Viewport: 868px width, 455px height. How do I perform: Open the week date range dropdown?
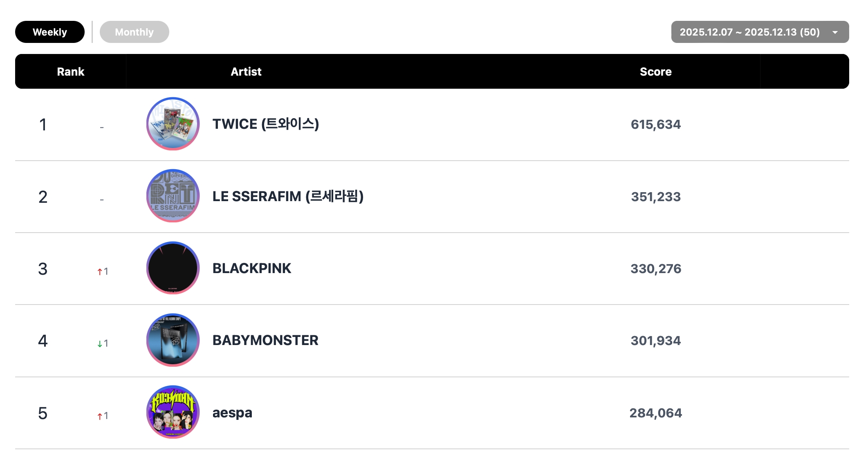pyautogui.click(x=749, y=32)
